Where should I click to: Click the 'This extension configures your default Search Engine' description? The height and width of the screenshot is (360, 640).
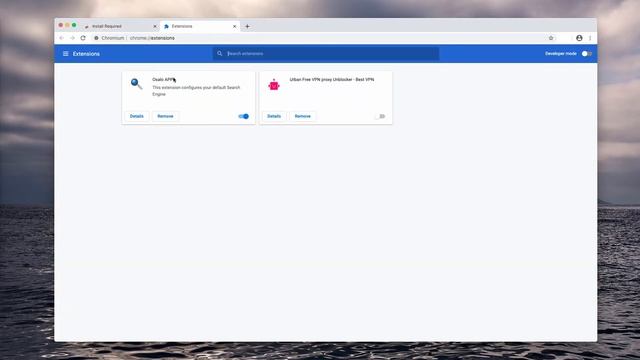(196, 91)
